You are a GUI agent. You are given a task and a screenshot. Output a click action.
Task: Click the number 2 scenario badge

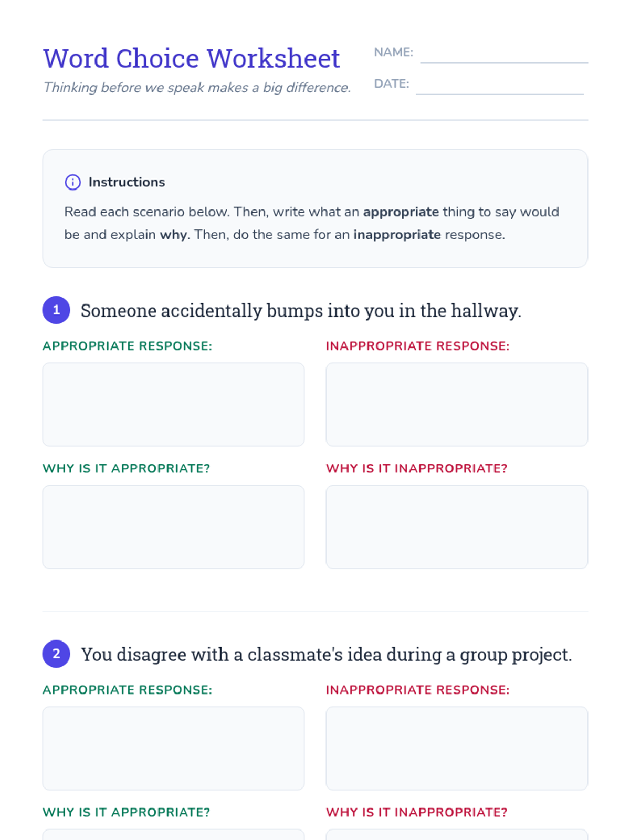[56, 654]
